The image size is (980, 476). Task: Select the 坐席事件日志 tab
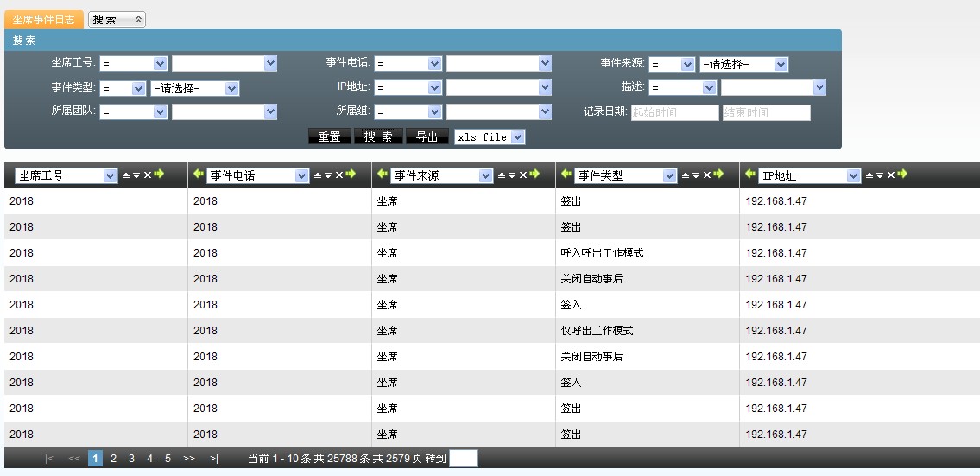43,19
